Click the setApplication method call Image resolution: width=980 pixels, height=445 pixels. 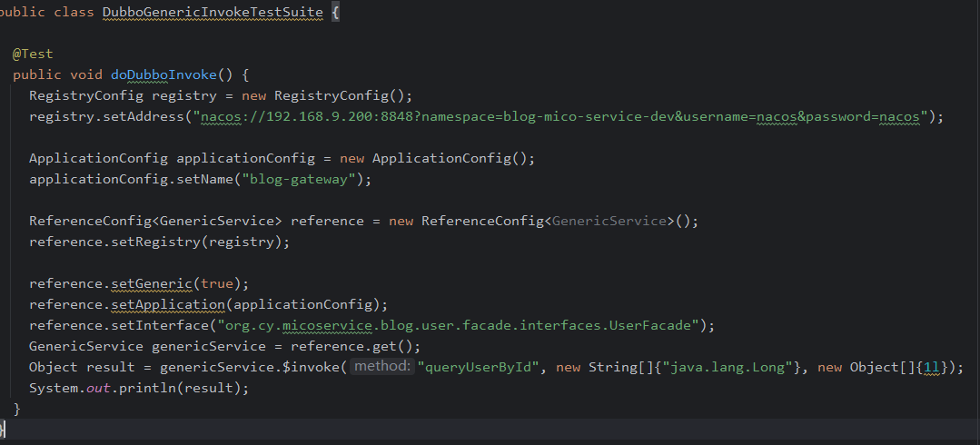(167, 304)
